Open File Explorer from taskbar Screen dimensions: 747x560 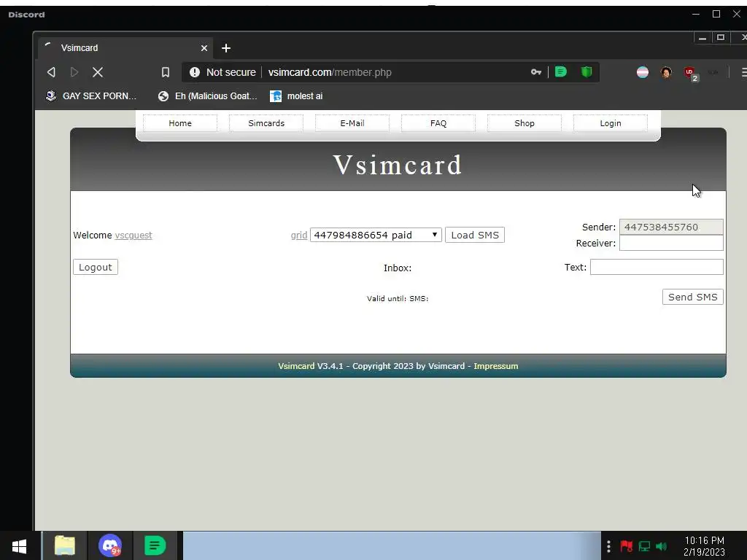[65, 545]
